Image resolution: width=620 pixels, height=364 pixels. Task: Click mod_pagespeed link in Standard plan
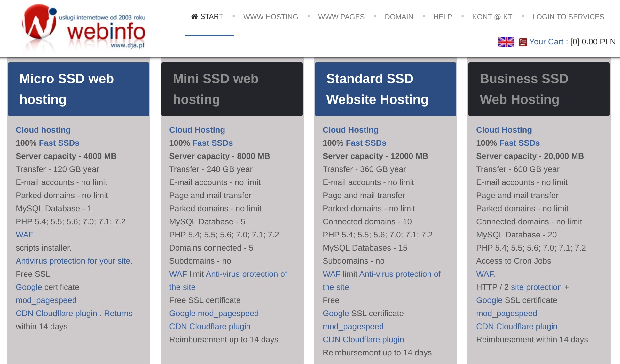[353, 326]
